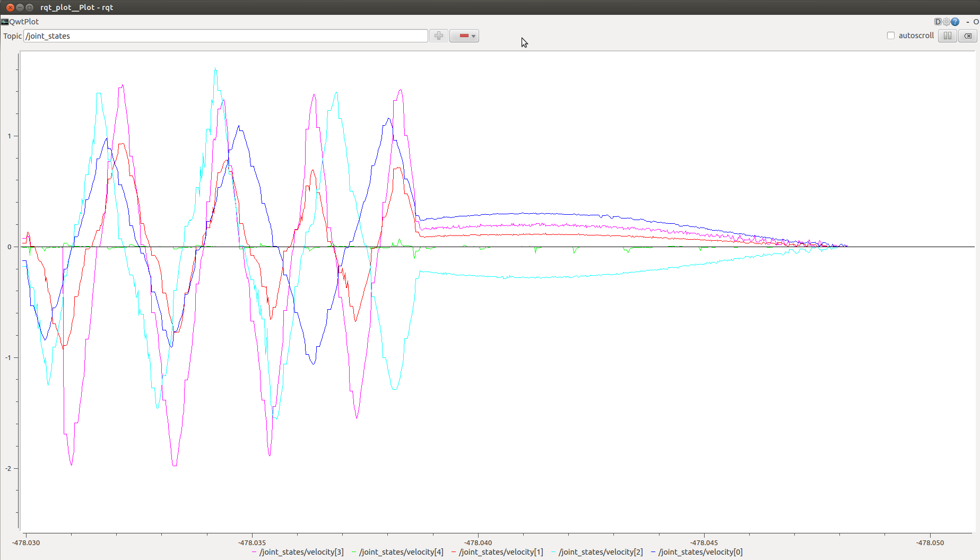Image resolution: width=980 pixels, height=560 pixels.
Task: Click the legend entry /joint_states/velocity[2]
Action: [597, 552]
